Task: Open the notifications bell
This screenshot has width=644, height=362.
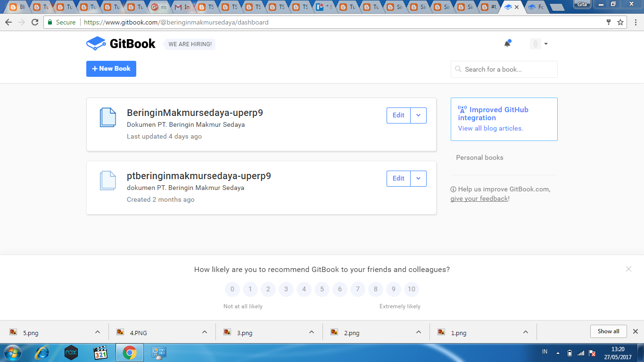Action: click(x=507, y=43)
